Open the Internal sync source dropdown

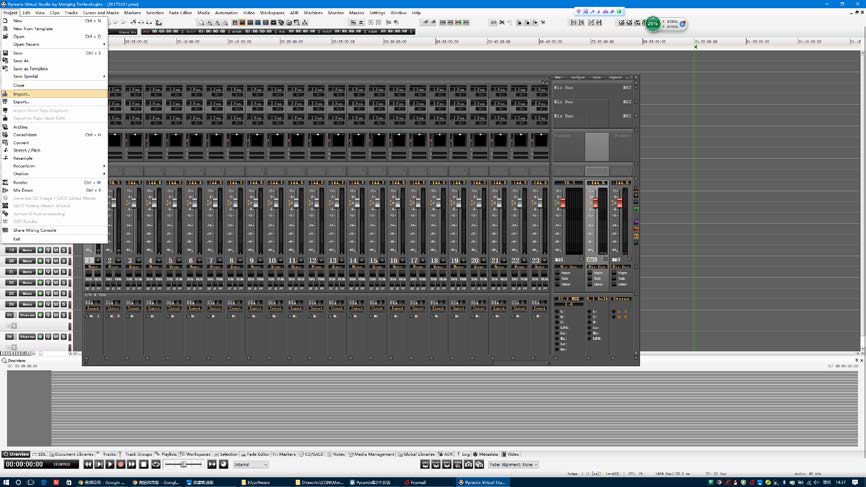(251, 465)
